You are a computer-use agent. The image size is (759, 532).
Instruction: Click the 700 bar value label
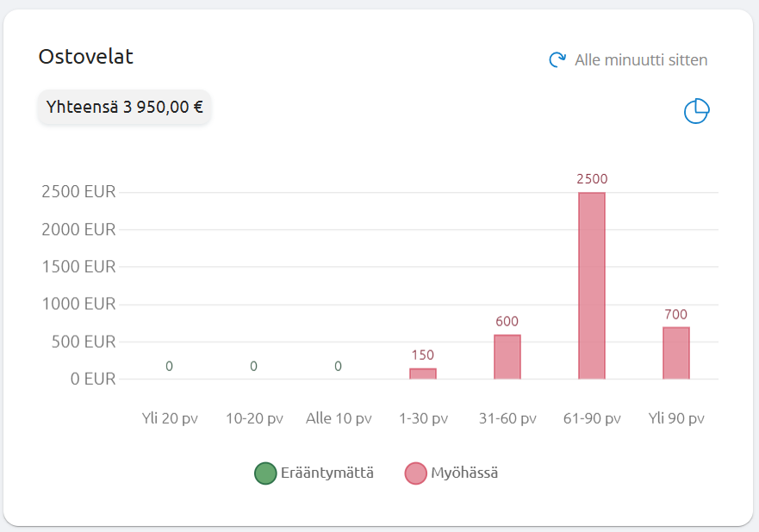tap(676, 314)
